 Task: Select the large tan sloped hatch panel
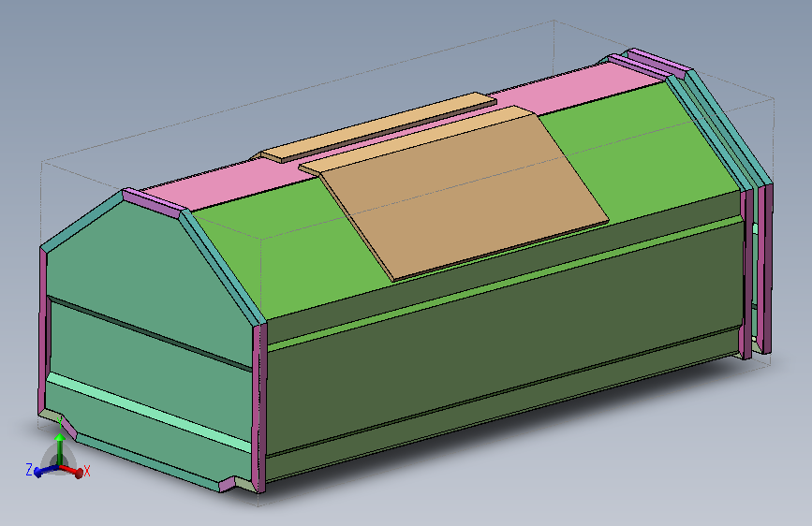click(466, 199)
